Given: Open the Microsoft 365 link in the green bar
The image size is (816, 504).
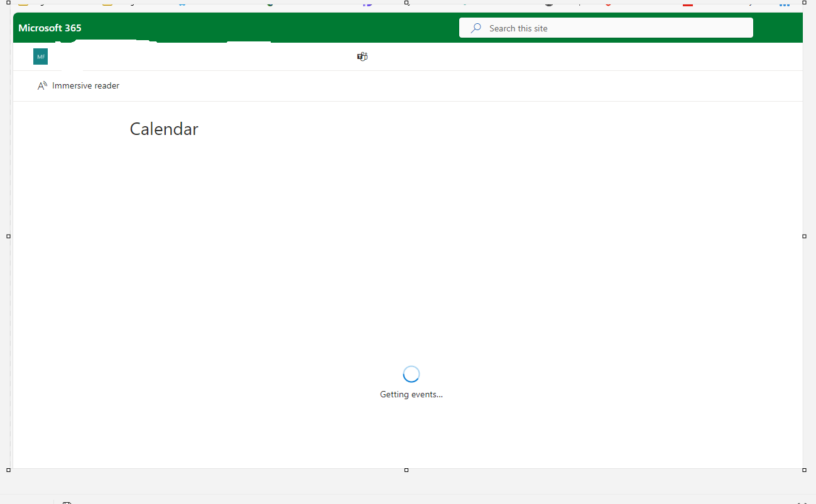Looking at the screenshot, I should click(x=50, y=28).
